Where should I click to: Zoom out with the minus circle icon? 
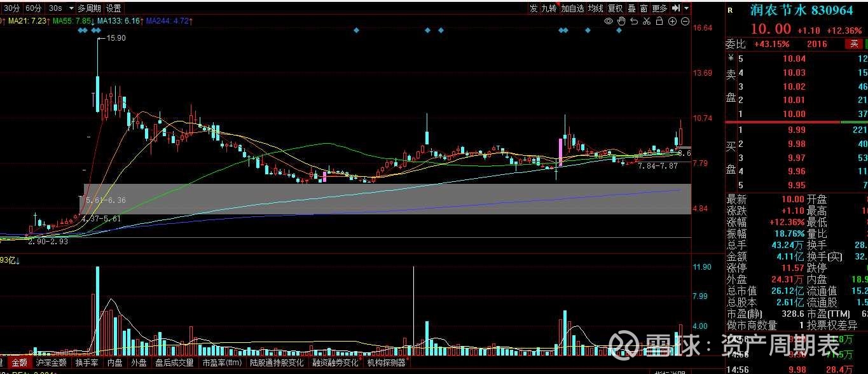tap(685, 21)
